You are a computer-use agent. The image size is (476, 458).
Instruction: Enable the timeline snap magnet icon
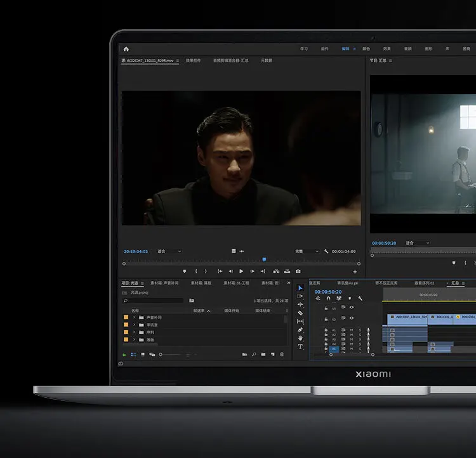point(328,298)
